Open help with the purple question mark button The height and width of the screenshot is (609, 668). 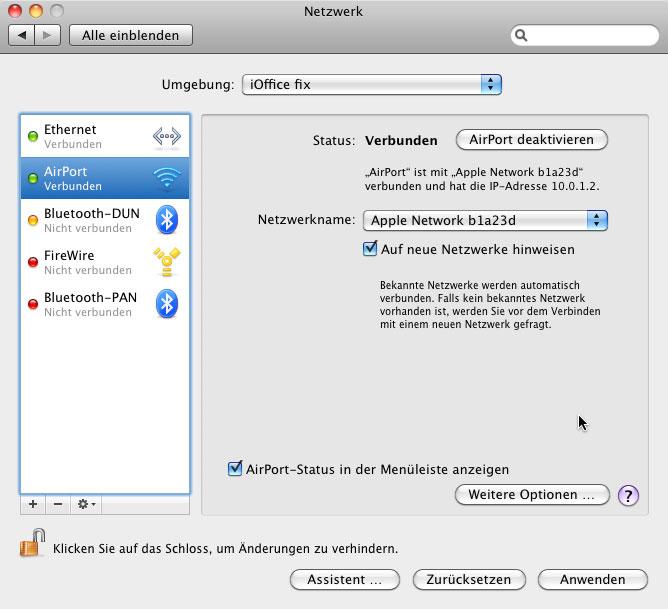click(628, 495)
